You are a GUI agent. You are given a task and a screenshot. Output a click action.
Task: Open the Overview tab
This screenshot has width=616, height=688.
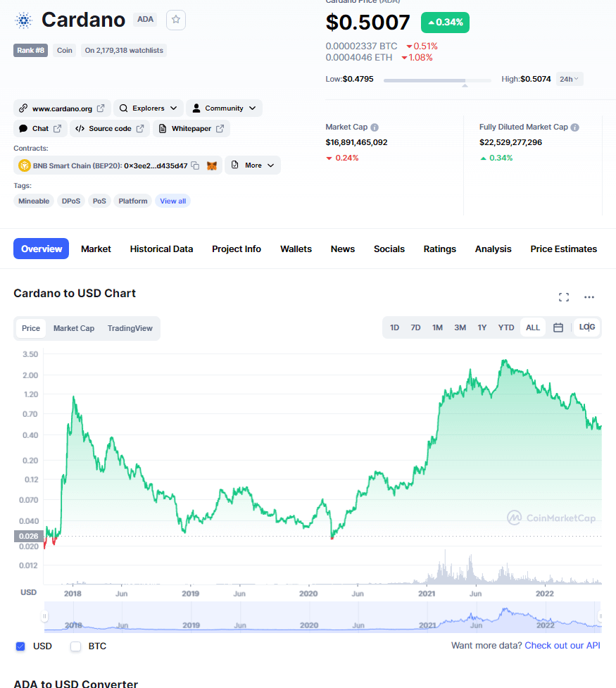[42, 249]
